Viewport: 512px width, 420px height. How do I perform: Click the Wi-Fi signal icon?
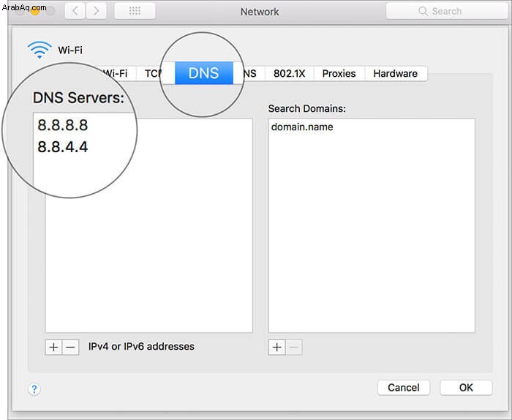[x=39, y=50]
